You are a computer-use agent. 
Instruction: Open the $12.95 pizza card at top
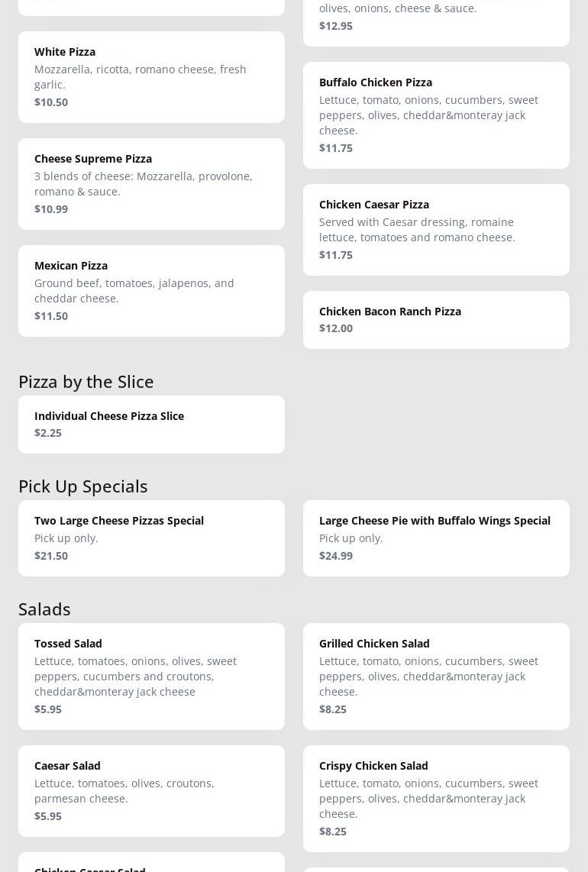(x=436, y=19)
